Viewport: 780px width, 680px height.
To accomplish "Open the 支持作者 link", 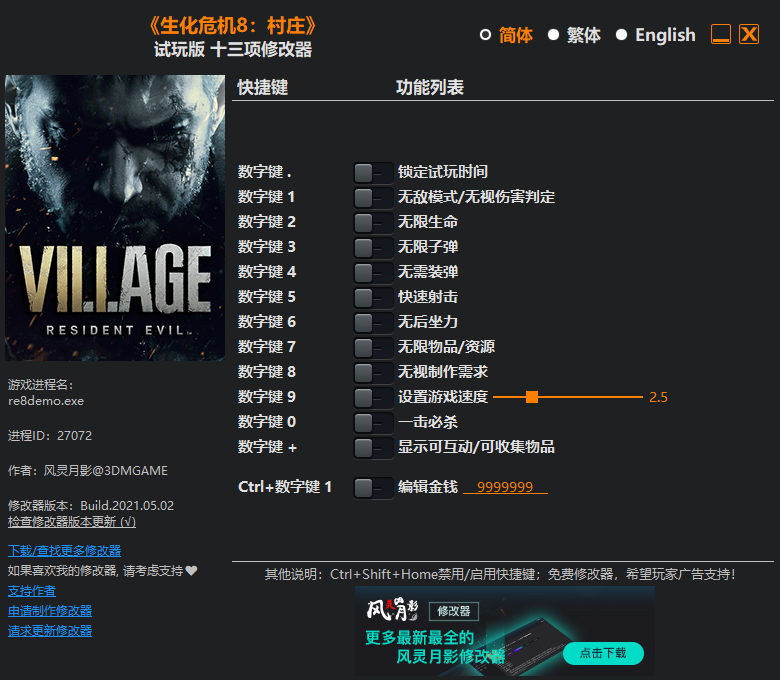I will [x=32, y=591].
